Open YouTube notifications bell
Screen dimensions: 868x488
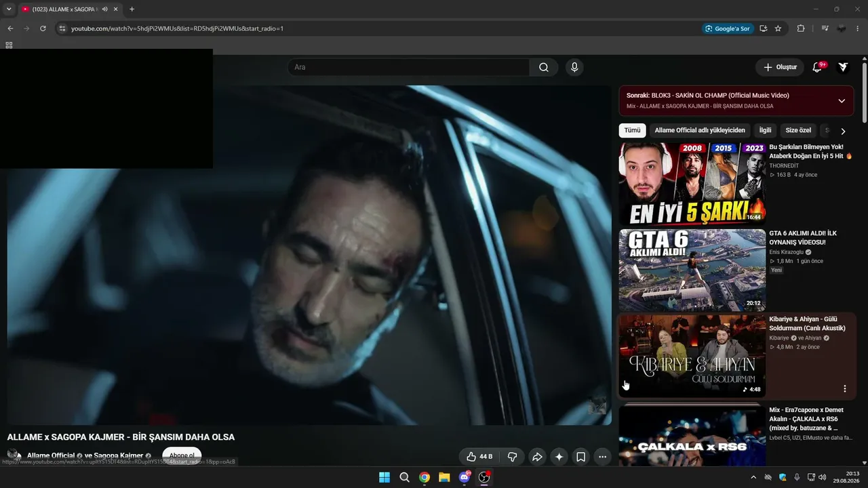817,67
